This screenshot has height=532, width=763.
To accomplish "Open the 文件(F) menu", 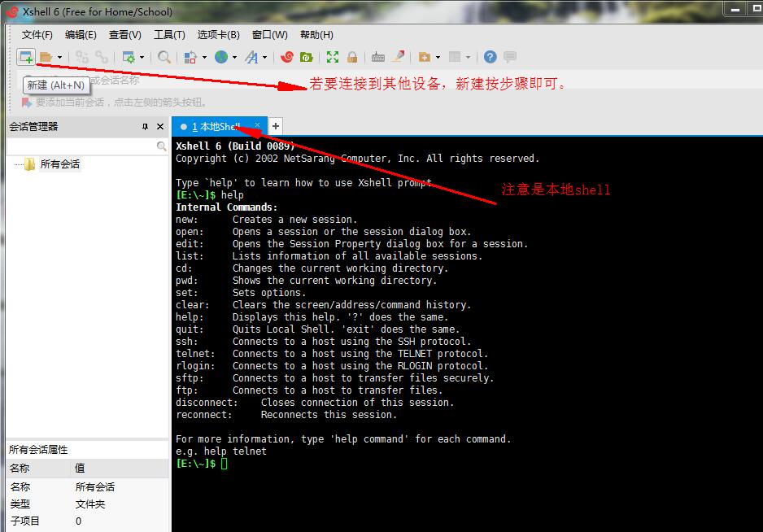I will click(37, 34).
